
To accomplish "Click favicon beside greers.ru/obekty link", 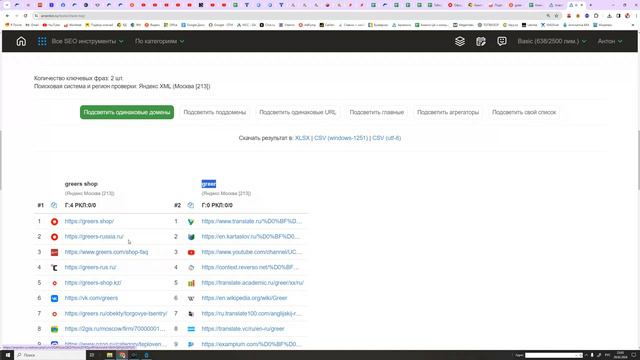I will [x=54, y=314].
